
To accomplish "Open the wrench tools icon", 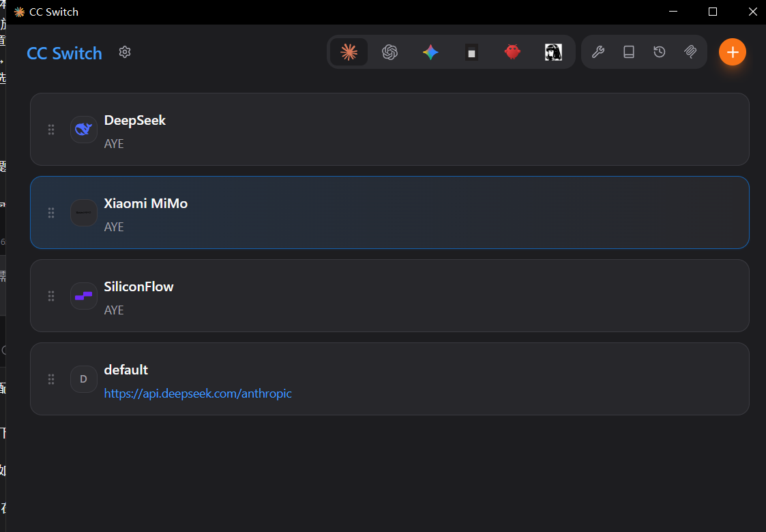I will [598, 52].
